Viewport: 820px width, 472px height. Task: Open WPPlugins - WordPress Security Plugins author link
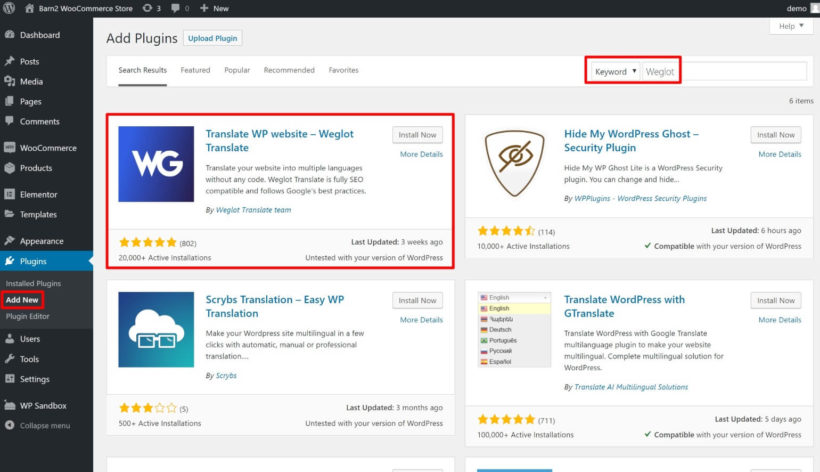[641, 198]
